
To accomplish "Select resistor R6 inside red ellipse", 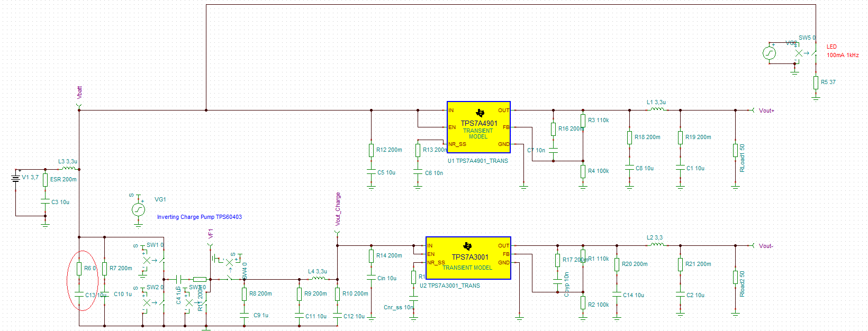I will pos(79,269).
